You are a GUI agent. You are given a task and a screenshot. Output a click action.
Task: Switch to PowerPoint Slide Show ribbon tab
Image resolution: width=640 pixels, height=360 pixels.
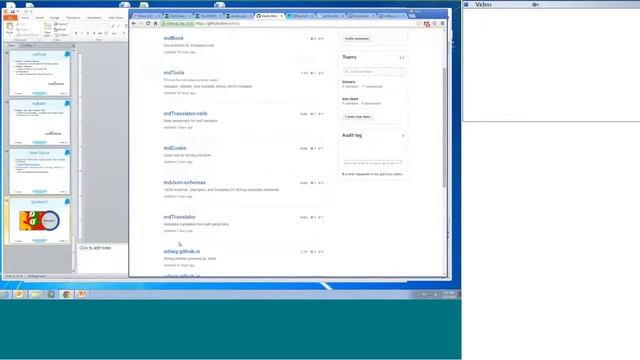[116, 18]
